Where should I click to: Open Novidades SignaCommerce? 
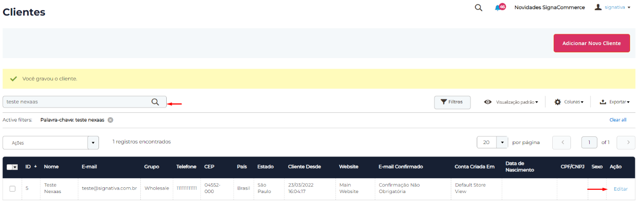tap(549, 8)
